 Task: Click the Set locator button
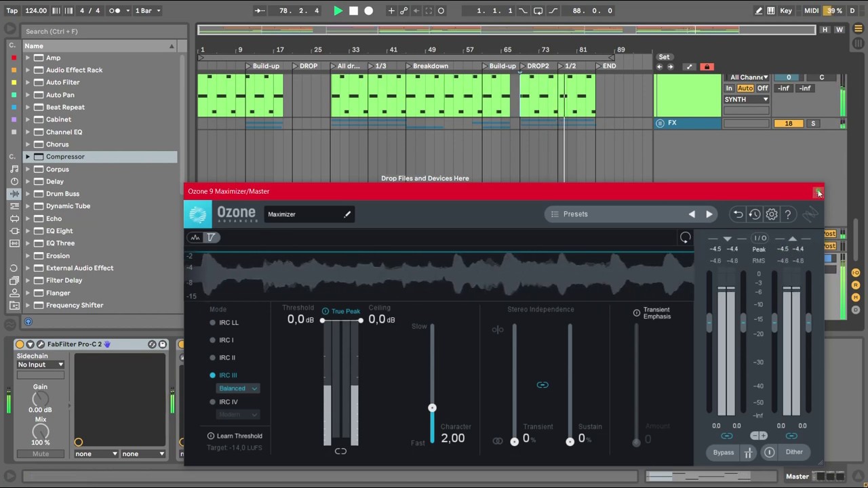pyautogui.click(x=664, y=57)
